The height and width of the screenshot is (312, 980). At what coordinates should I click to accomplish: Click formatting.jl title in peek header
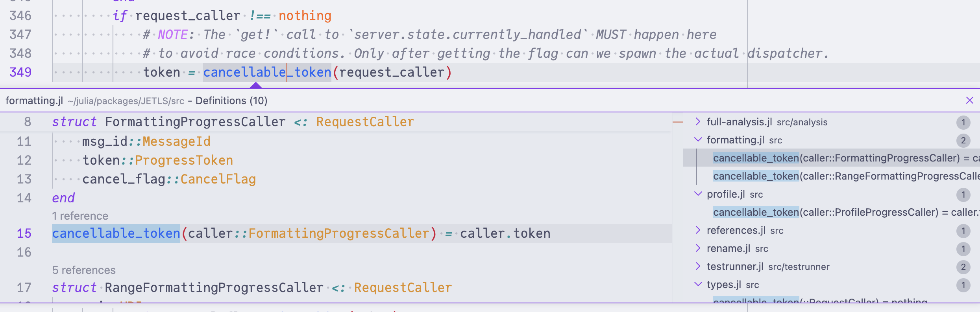pos(34,101)
